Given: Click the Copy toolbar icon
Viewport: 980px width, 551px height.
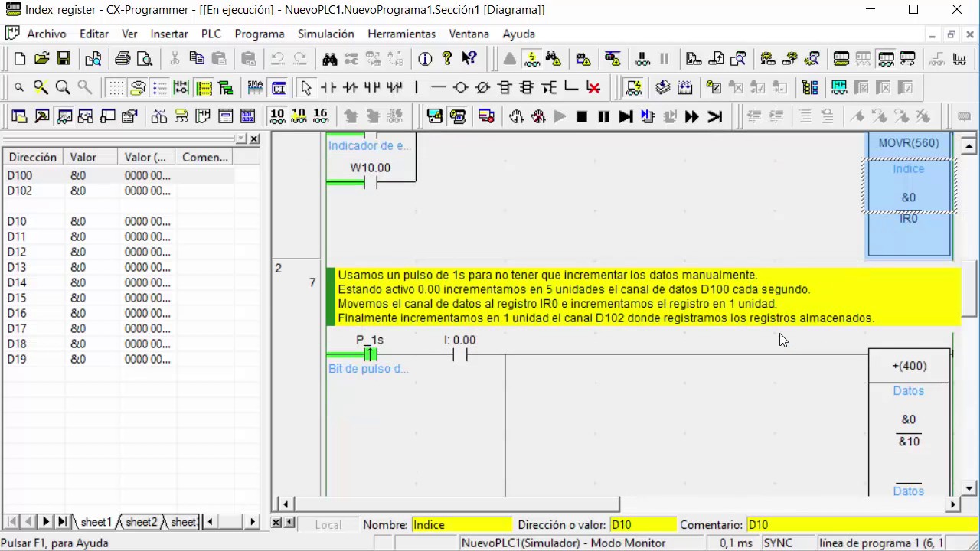Looking at the screenshot, I should click(x=197, y=59).
